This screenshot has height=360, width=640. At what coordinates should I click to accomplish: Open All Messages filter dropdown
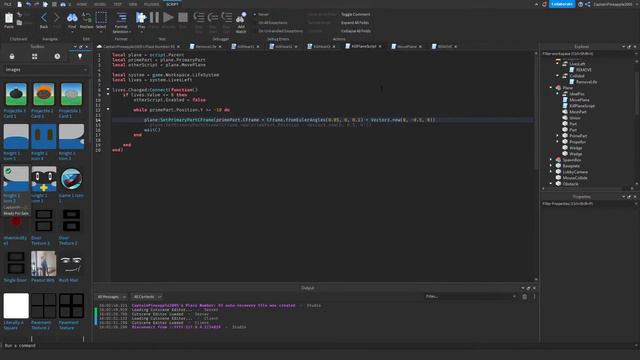(111, 297)
